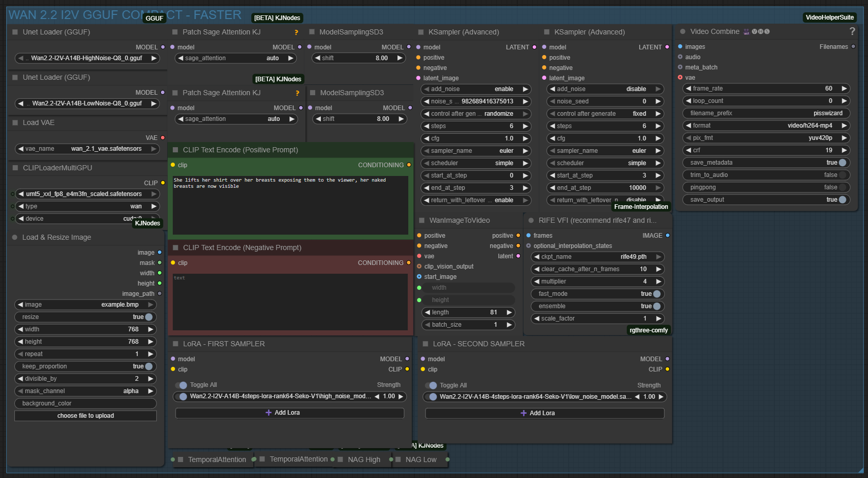Collapse the RIFE VFI node using its title dot
Screen dimensions: 868x478
(x=531, y=220)
